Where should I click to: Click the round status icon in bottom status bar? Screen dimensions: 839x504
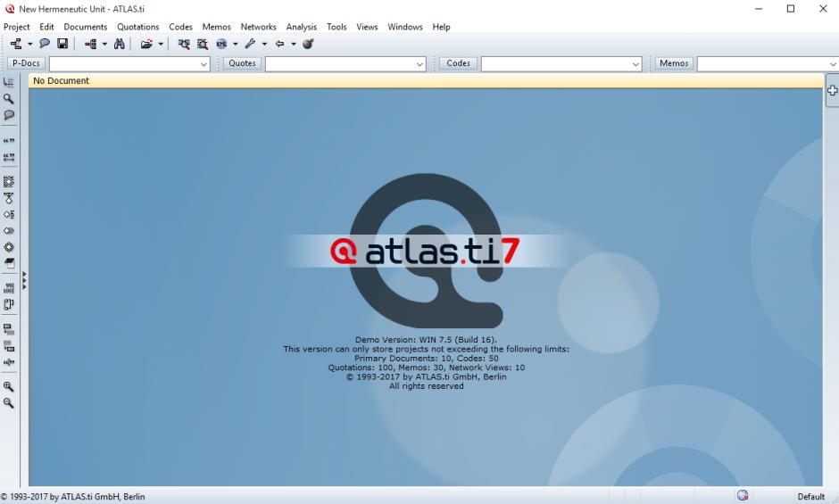click(x=743, y=496)
